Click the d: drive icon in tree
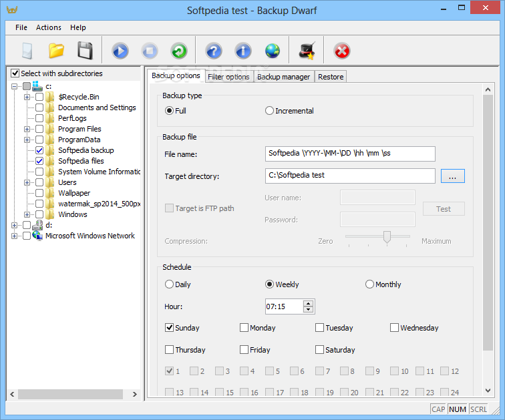This screenshot has width=505, height=420. (x=37, y=225)
